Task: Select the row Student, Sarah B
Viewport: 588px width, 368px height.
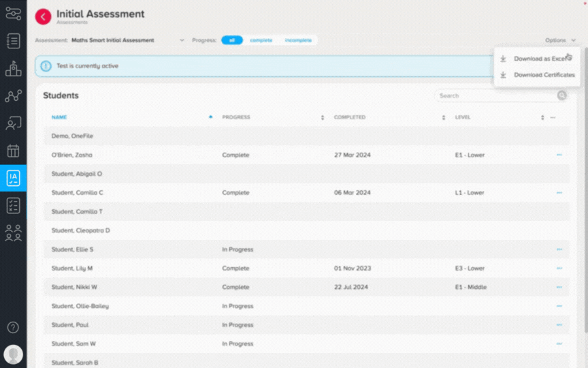Action: [306, 361]
